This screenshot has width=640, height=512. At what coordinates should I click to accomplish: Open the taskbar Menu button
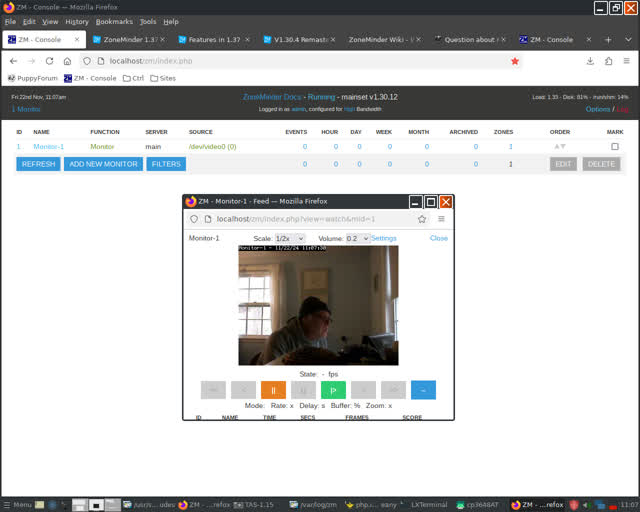click(18, 505)
